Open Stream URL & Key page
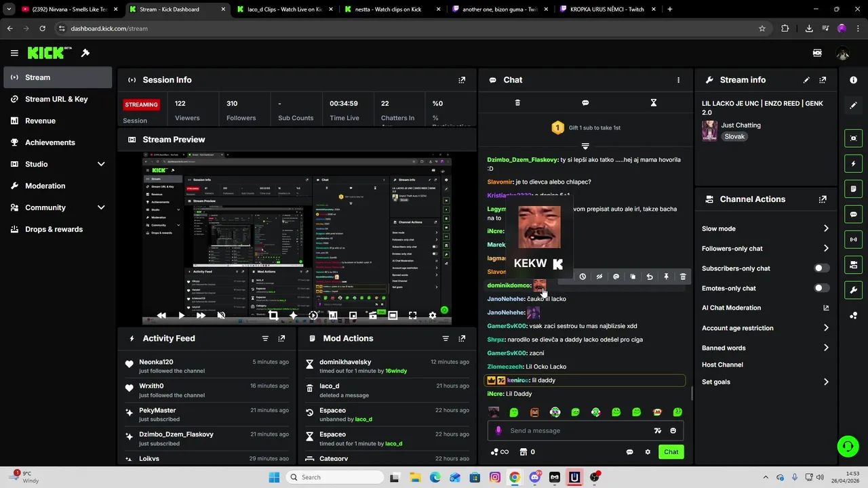 pyautogui.click(x=58, y=99)
